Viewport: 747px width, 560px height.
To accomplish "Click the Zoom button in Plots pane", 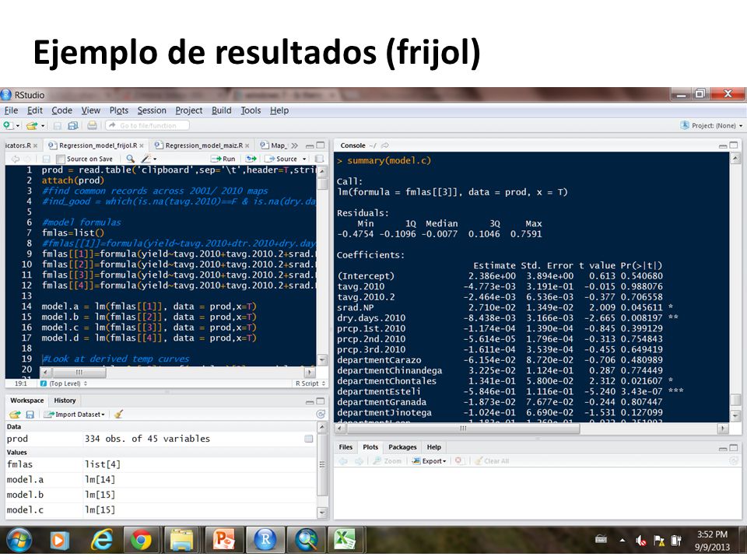I will pyautogui.click(x=388, y=460).
